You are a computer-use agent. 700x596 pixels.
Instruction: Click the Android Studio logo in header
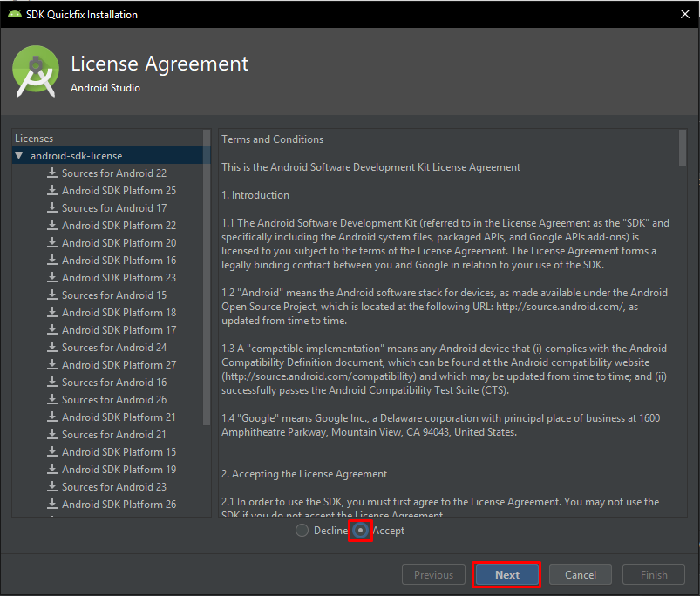tap(36, 71)
